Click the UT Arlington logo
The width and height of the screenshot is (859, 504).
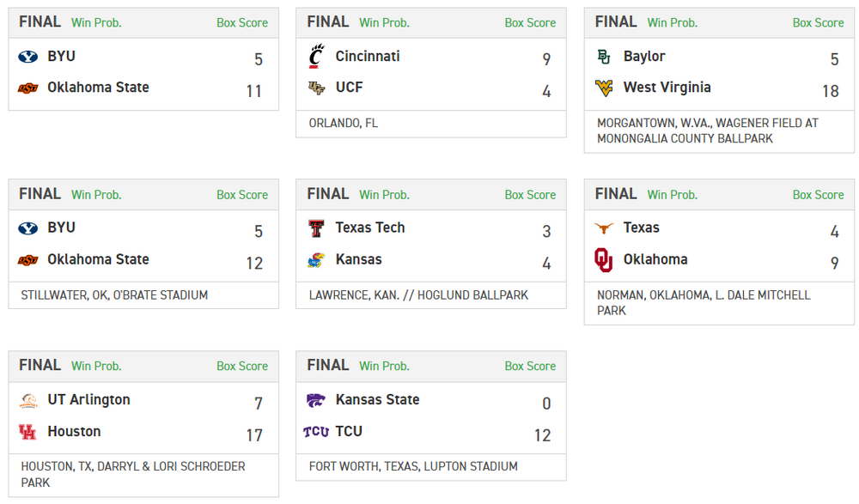[x=28, y=400]
